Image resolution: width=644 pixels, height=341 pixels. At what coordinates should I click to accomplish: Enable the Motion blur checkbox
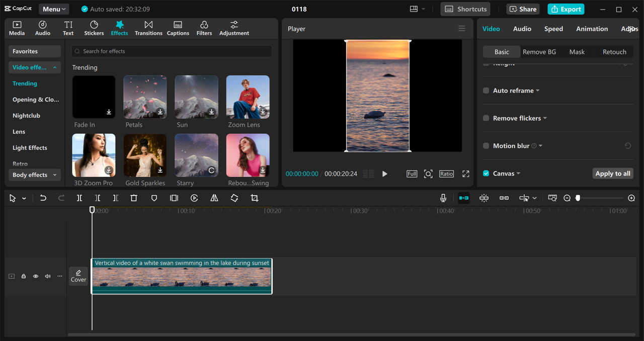click(486, 146)
